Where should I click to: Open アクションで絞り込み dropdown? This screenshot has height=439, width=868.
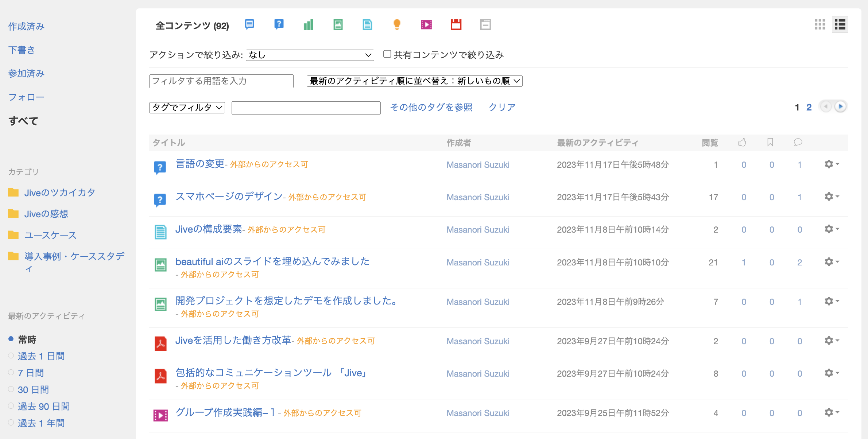[x=310, y=55]
